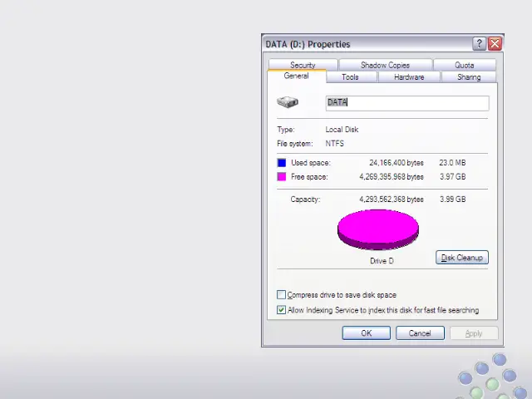This screenshot has height=399, width=532.
Task: Click the magenta disk usage pie chart
Action: click(378, 229)
